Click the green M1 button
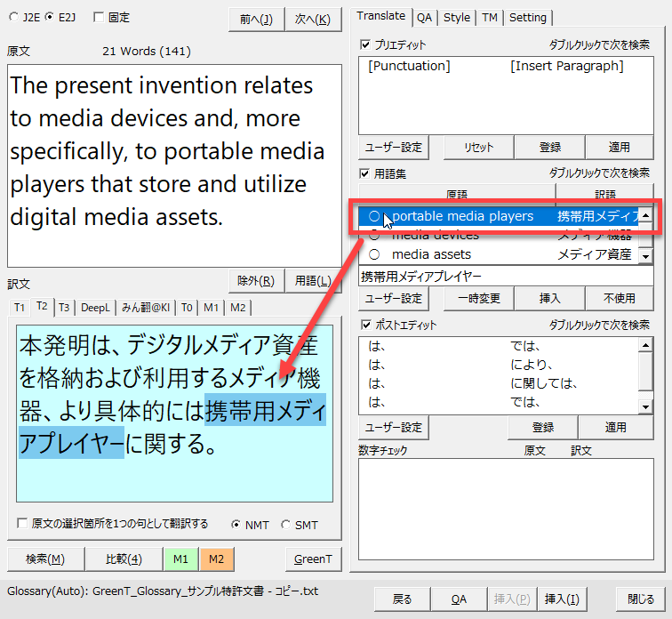This screenshot has width=672, height=619. (180, 559)
